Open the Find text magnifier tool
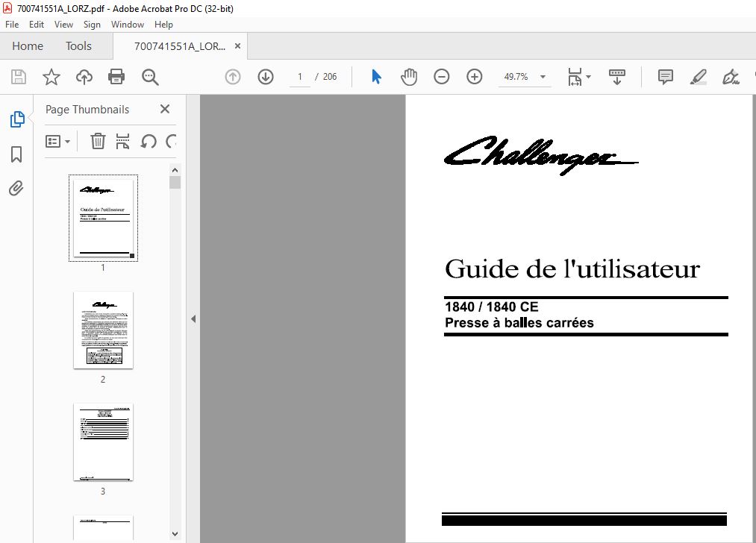 pos(150,77)
